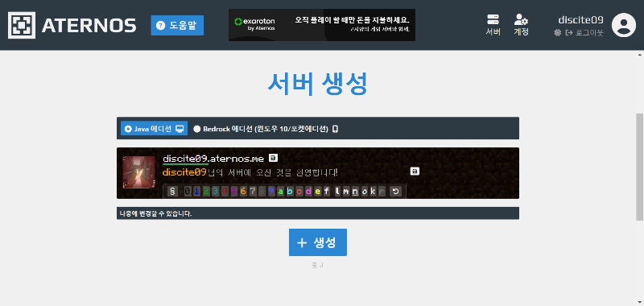
Task: Click the server icon thumbnail
Action: [x=138, y=172]
